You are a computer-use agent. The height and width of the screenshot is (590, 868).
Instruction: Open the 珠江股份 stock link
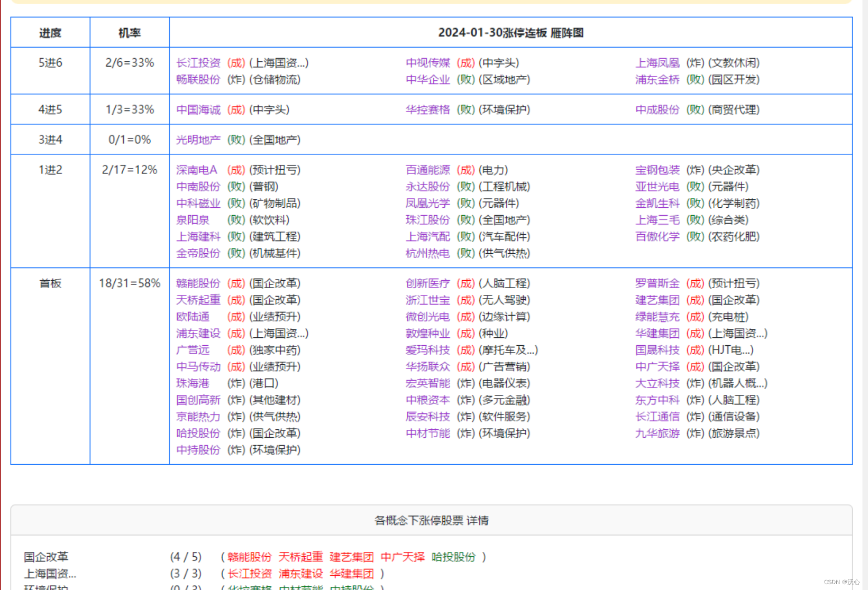coord(427,220)
